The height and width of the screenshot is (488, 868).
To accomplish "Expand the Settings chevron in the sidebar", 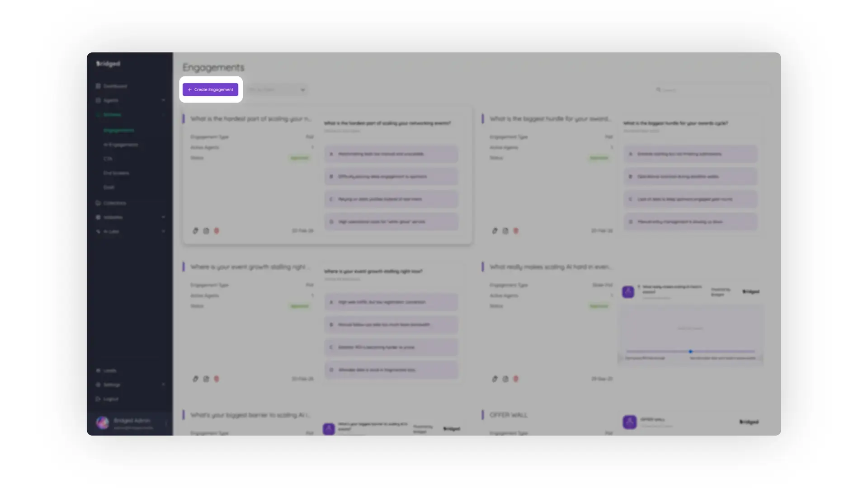I will pyautogui.click(x=163, y=385).
